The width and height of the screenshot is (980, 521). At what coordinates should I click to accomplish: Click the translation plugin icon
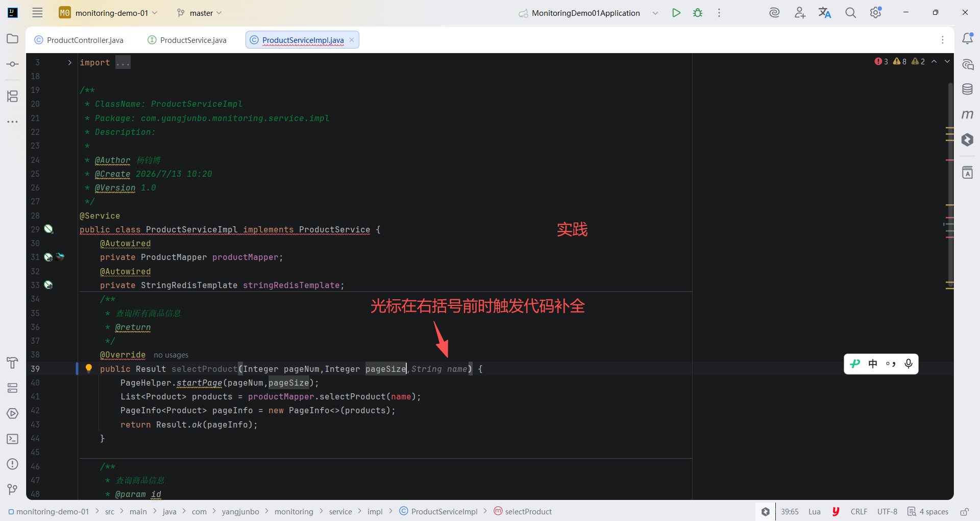(x=825, y=13)
